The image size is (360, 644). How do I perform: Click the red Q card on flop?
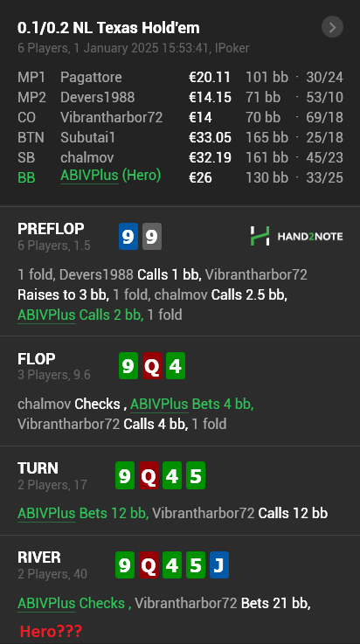(x=152, y=365)
